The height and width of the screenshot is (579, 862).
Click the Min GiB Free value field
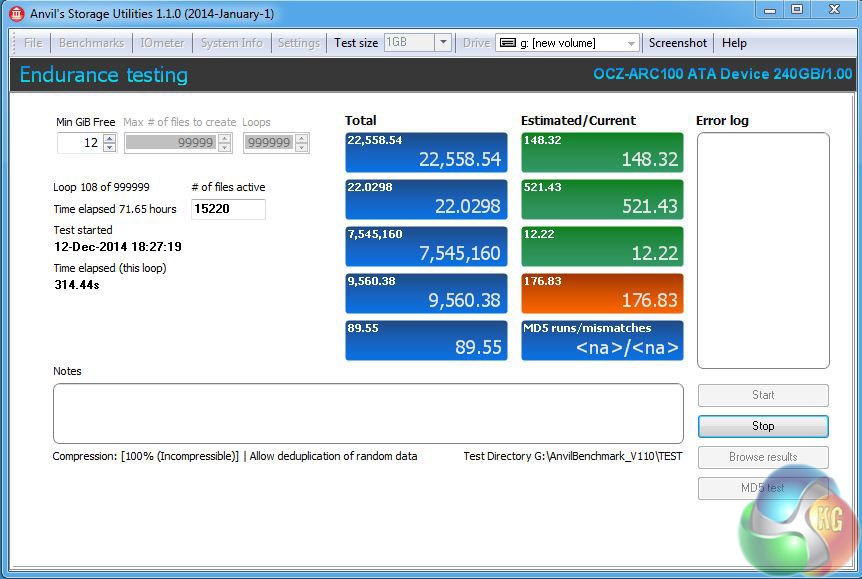point(79,143)
